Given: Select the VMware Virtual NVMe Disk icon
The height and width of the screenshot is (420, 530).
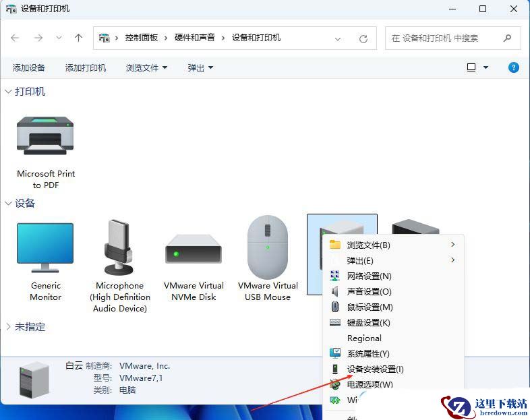Looking at the screenshot, I should click(x=194, y=249).
